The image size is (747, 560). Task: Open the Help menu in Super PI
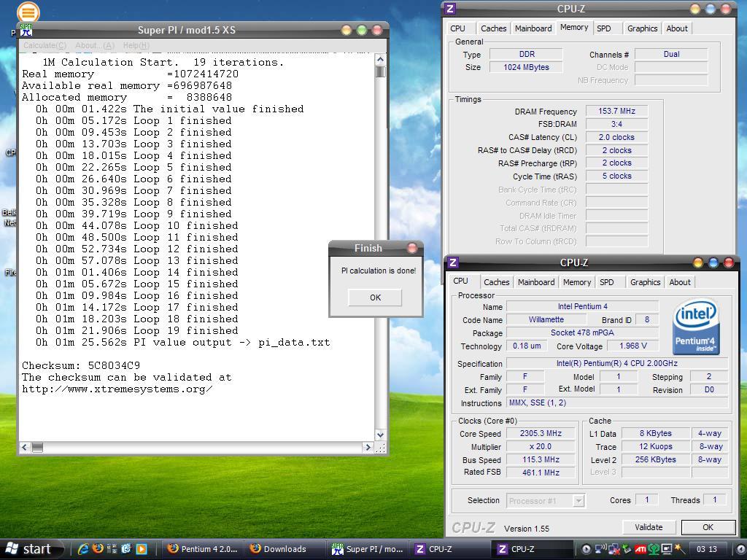click(x=136, y=45)
